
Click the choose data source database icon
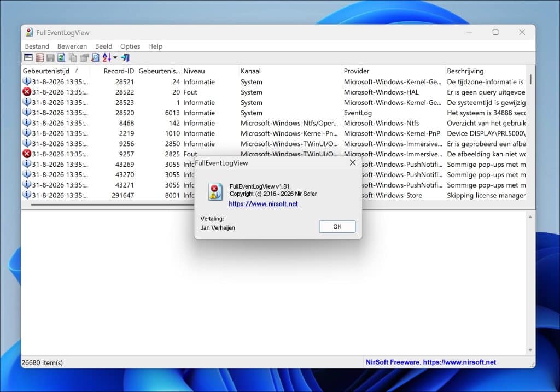(39, 57)
